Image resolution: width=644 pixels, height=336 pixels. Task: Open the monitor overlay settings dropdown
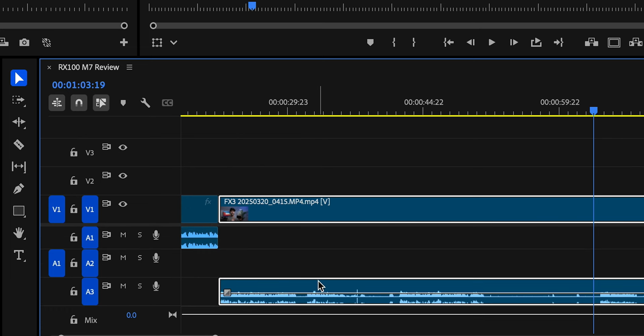[x=174, y=43]
